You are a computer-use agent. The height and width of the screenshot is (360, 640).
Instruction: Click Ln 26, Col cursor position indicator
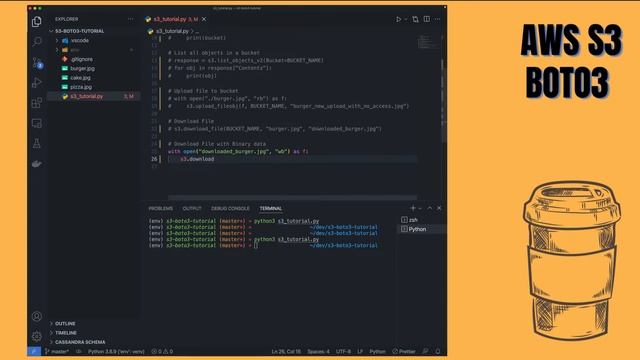[286, 351]
